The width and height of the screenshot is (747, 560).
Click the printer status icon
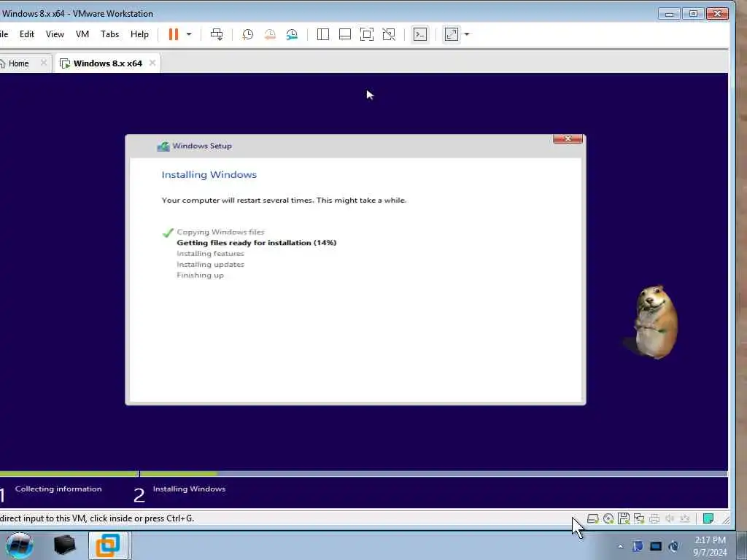tap(654, 518)
